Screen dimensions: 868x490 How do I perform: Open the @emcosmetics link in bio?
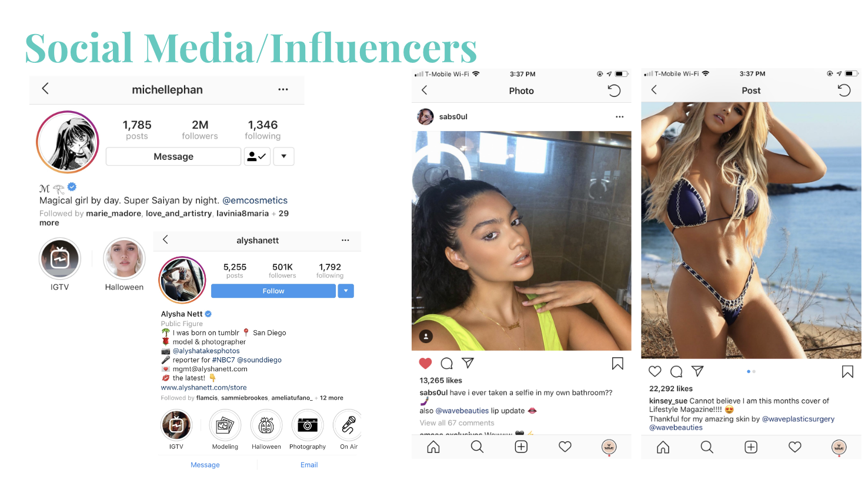click(255, 200)
